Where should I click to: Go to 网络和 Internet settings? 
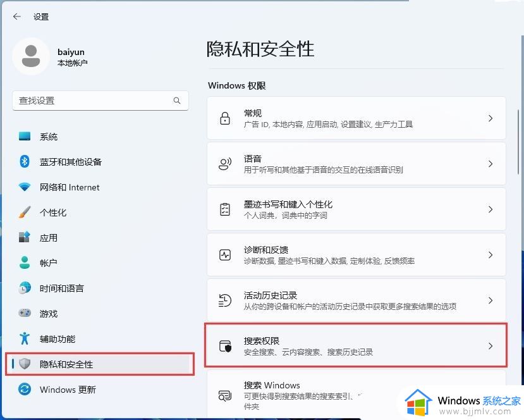click(101, 187)
